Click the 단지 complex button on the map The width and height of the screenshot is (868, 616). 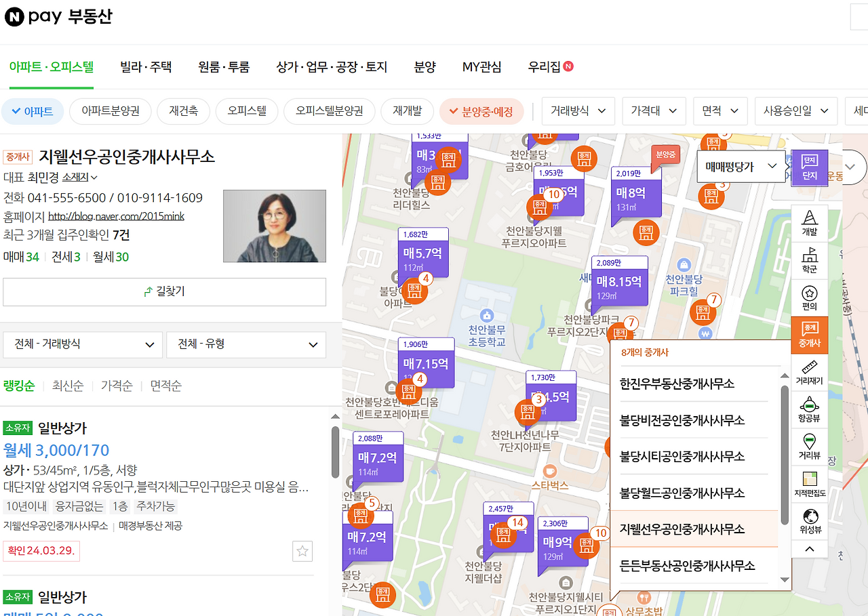pyautogui.click(x=810, y=167)
